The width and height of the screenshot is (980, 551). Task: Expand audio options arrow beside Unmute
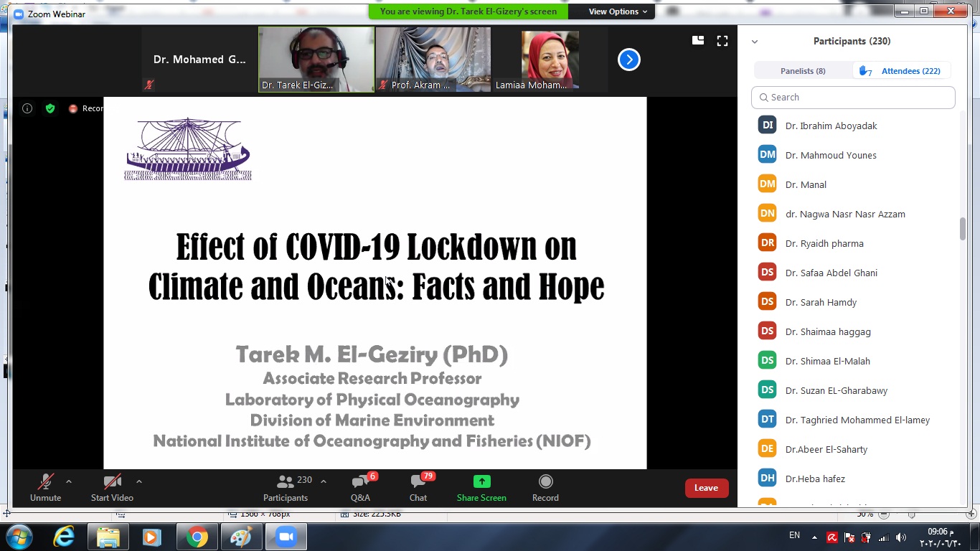click(x=69, y=481)
